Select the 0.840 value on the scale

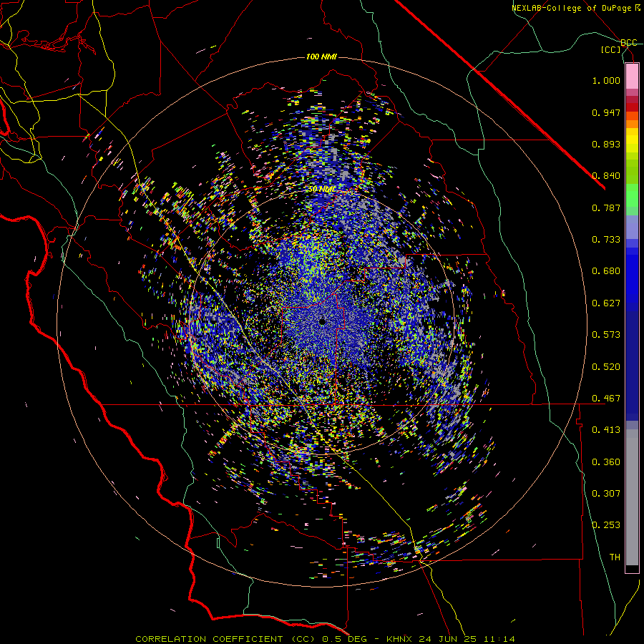[606, 176]
